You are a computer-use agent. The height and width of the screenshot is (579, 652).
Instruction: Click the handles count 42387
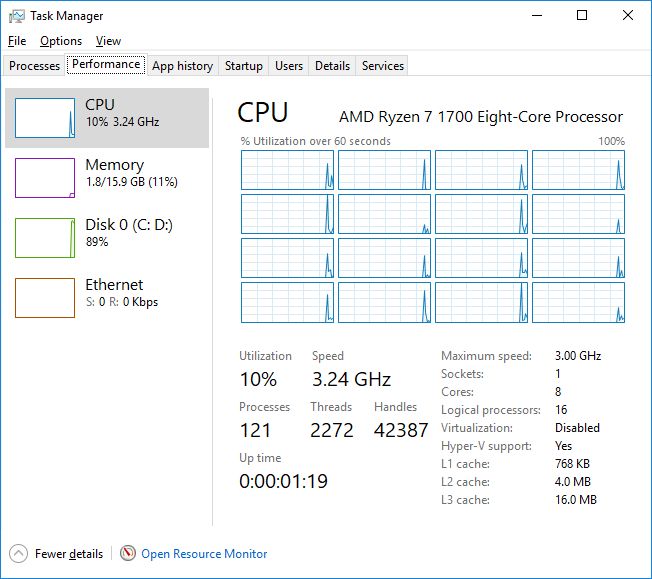[401, 430]
